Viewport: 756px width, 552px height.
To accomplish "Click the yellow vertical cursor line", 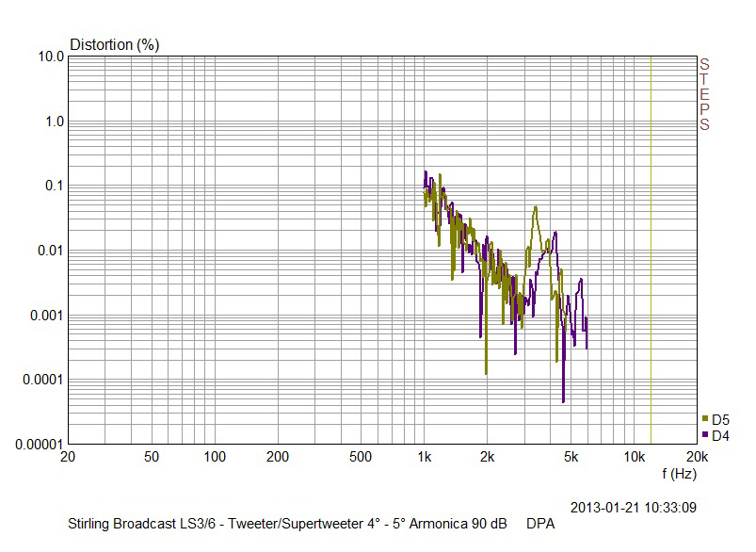I will [651, 250].
